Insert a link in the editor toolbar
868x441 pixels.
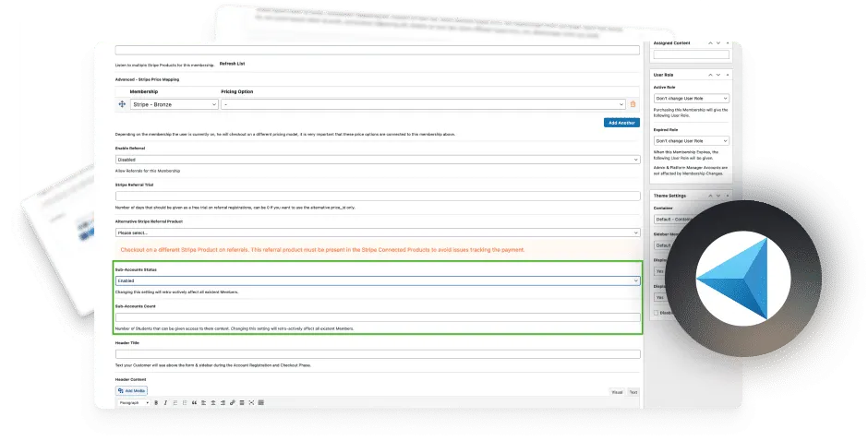(x=233, y=403)
